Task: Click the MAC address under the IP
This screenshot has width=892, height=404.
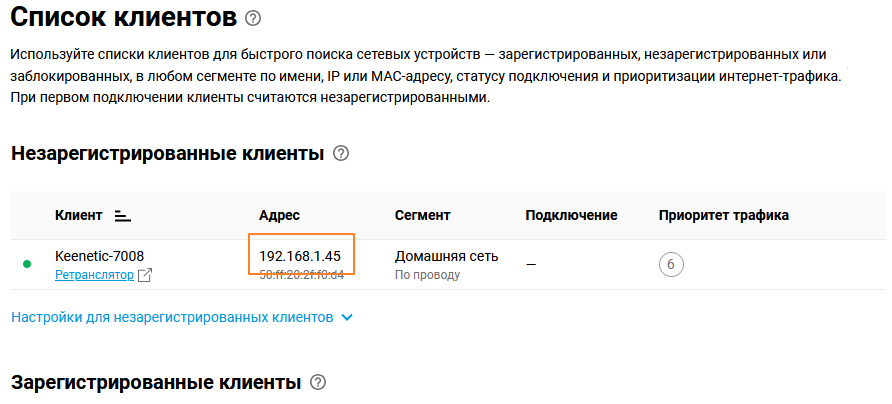Action: click(301, 274)
